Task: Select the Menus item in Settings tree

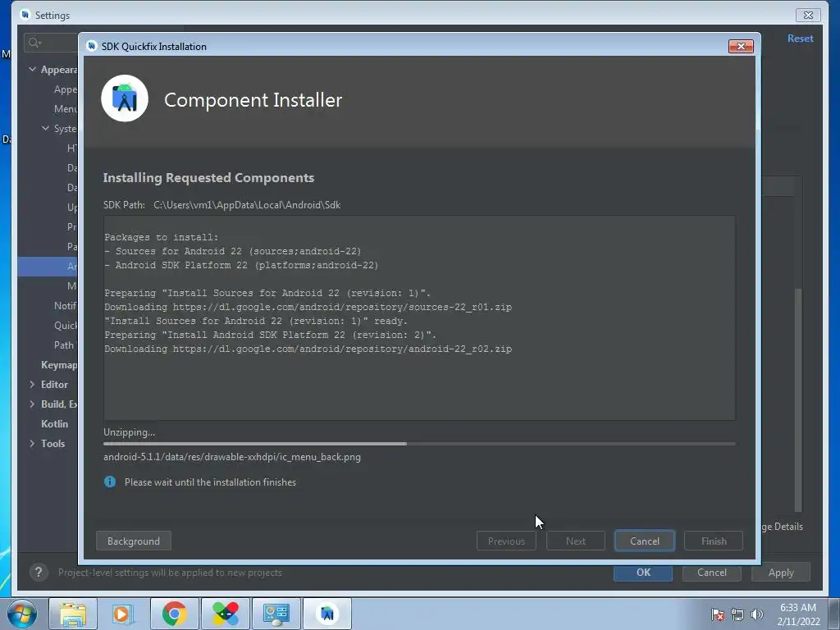Action: click(x=66, y=109)
